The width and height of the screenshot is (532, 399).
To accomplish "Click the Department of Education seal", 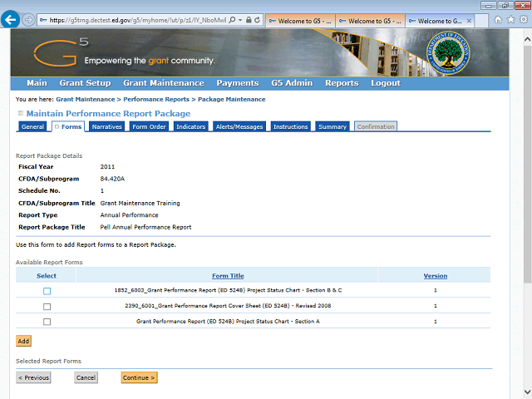I will [448, 53].
